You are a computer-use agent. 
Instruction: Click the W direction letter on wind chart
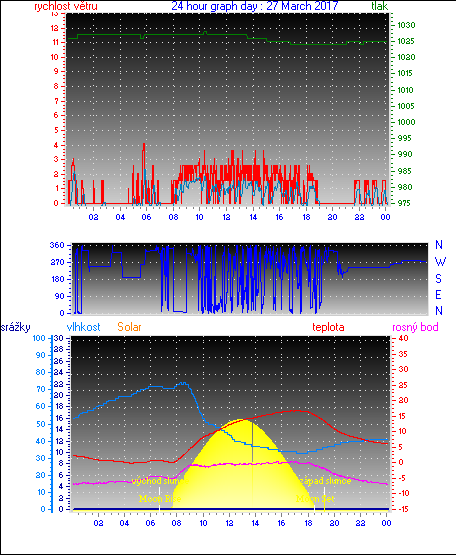440,262
